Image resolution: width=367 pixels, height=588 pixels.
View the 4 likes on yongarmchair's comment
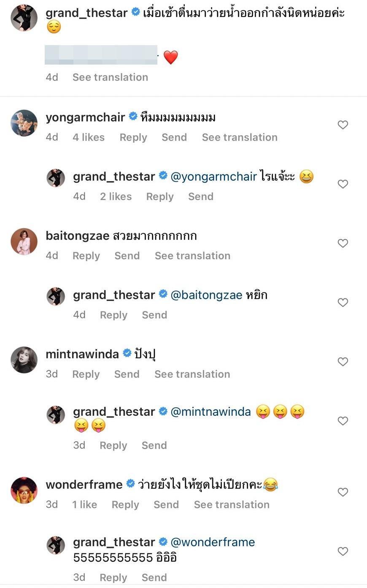click(x=89, y=137)
